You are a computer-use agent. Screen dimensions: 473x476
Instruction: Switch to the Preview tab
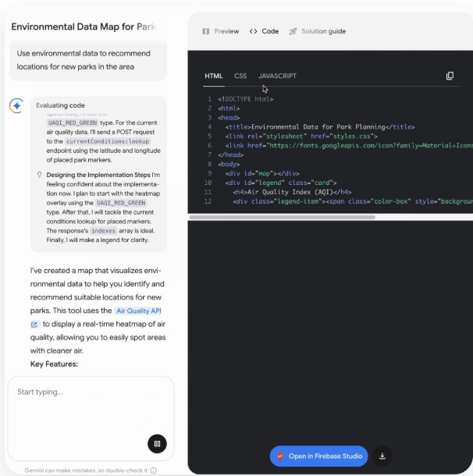221,31
